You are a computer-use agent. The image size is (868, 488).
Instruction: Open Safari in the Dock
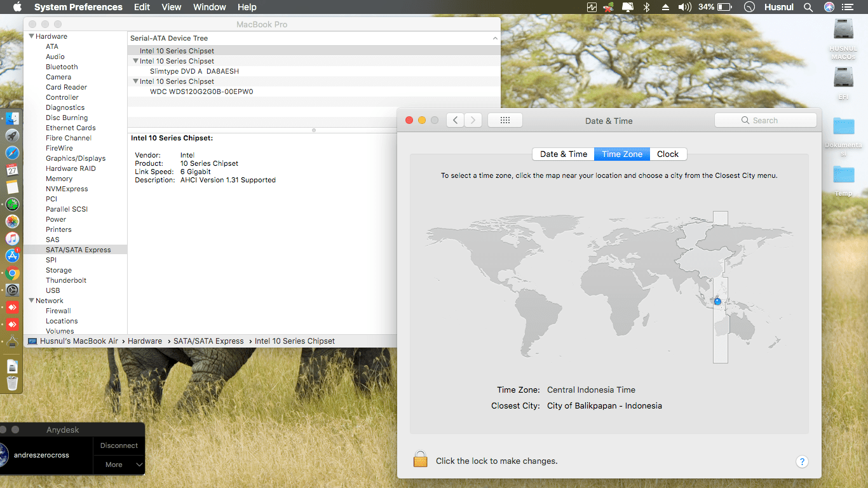[x=12, y=153]
